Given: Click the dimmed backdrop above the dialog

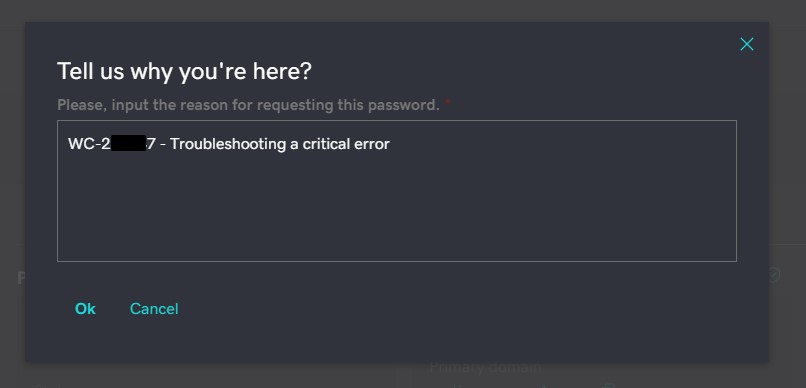Looking at the screenshot, I should (403, 10).
